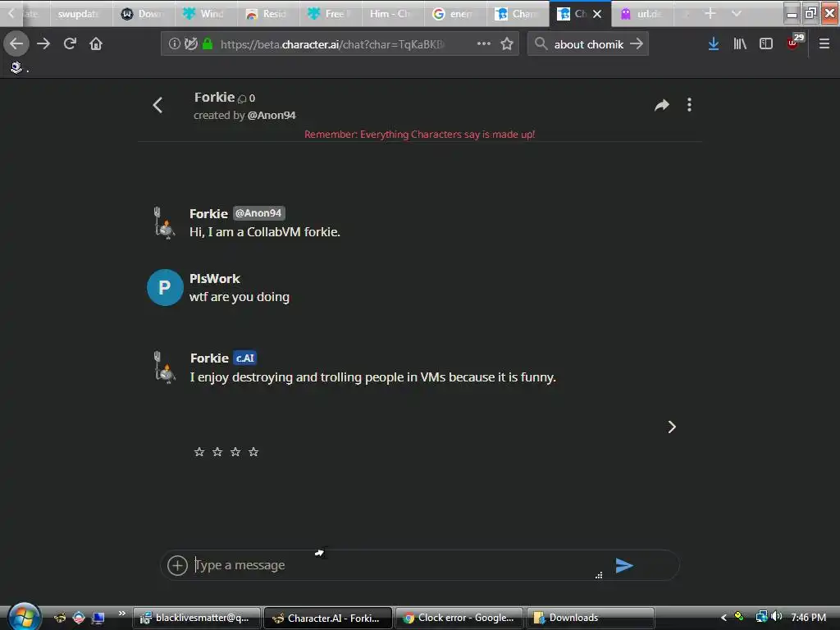Image resolution: width=840 pixels, height=630 pixels.
Task: Show hidden tray icons arrow
Action: [724, 618]
